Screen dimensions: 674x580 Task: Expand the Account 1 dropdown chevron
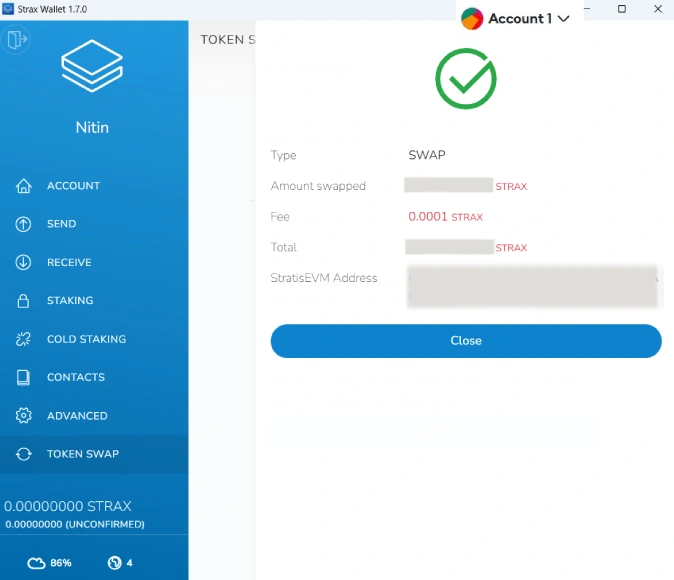click(x=564, y=18)
